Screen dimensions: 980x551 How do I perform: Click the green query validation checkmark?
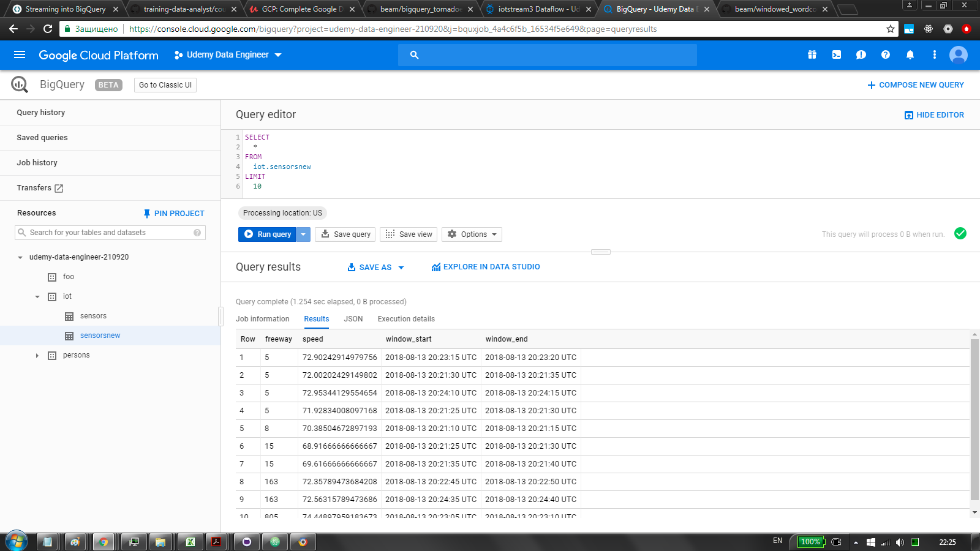pos(960,233)
